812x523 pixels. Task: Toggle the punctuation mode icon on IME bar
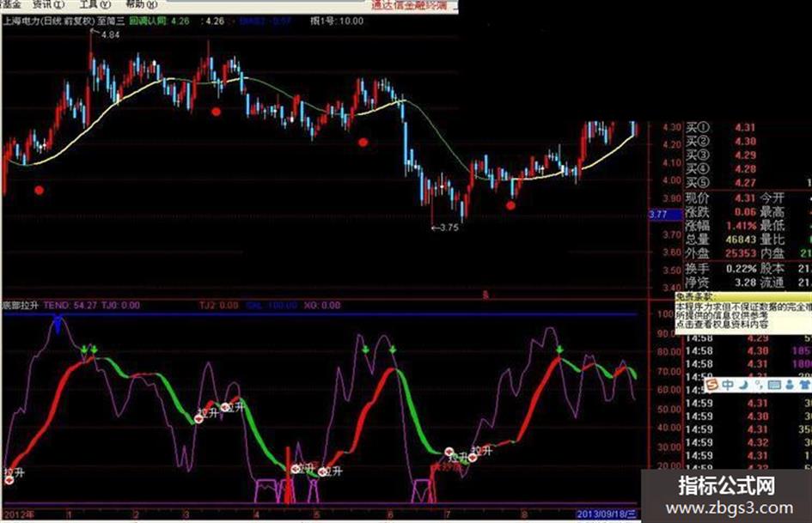pos(758,385)
